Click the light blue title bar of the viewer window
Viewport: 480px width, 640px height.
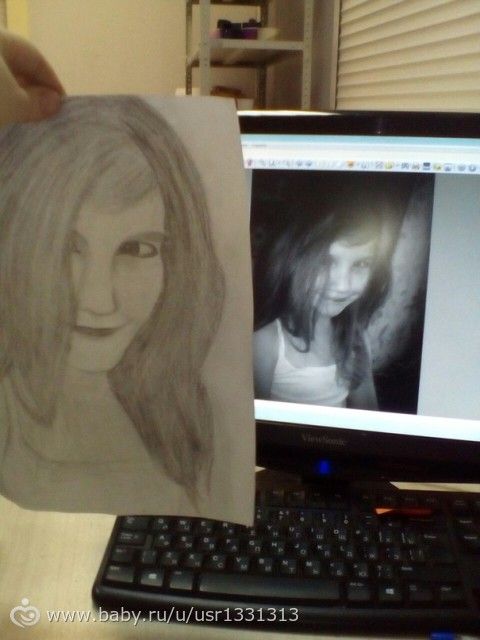360,139
